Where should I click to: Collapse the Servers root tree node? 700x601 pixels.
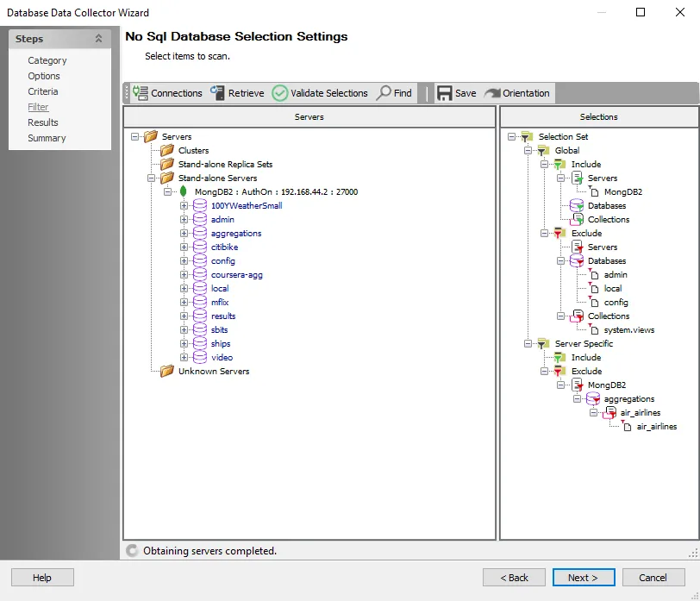[134, 136]
